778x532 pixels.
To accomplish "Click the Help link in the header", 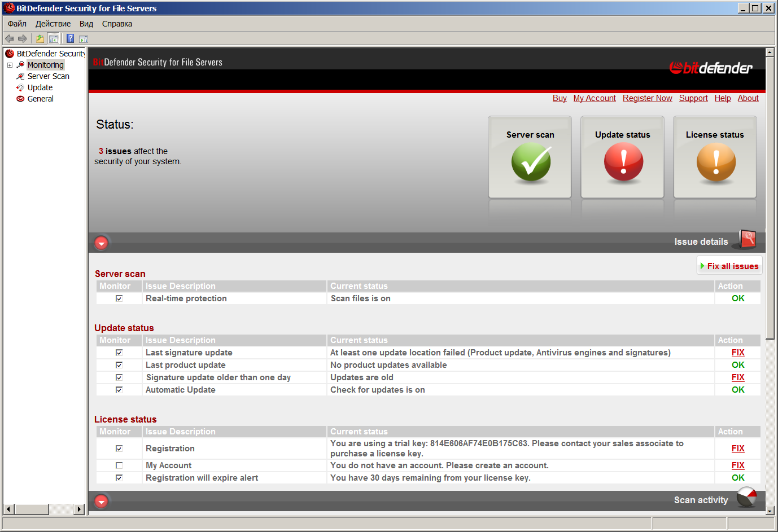I will 723,98.
